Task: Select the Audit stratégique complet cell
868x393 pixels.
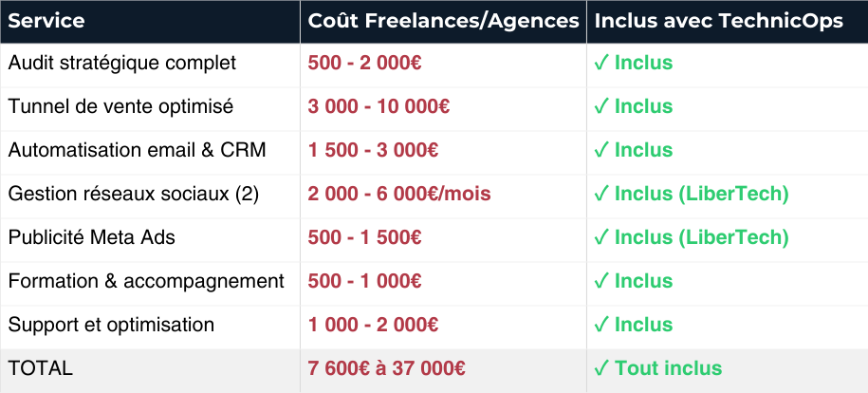Action: (121, 64)
